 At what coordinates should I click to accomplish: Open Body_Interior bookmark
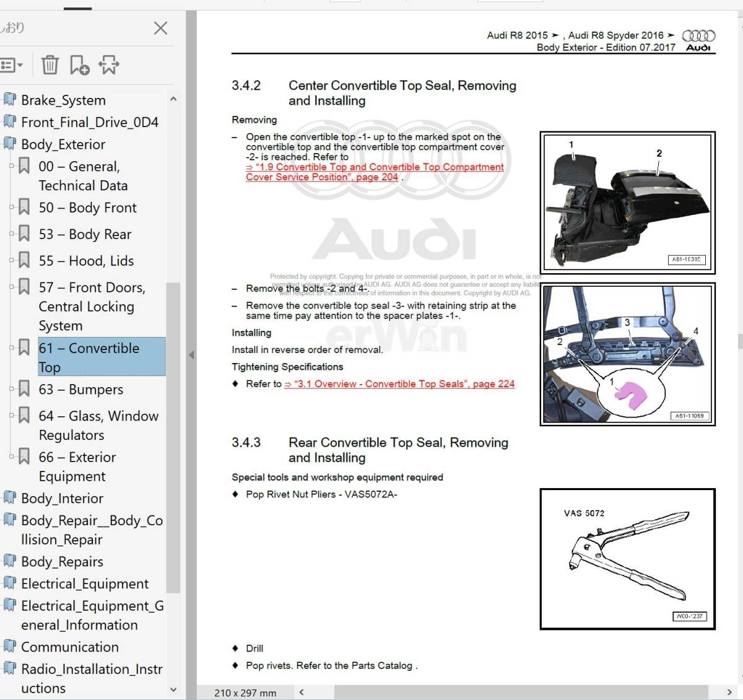tap(62, 498)
